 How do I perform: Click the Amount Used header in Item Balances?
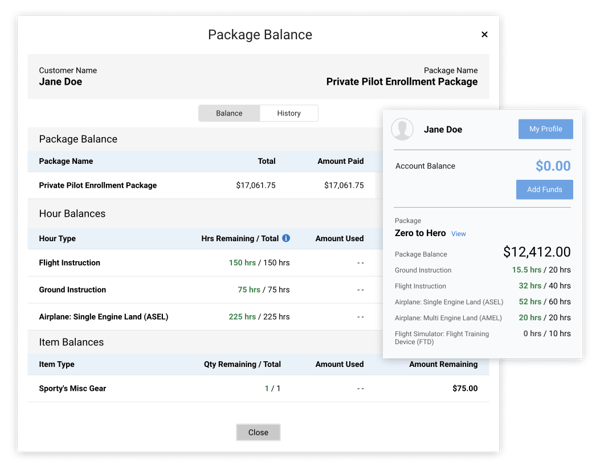[339, 364]
